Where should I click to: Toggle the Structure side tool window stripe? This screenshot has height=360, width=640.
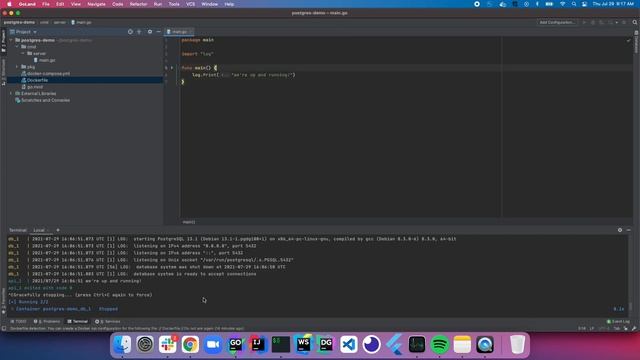[x=3, y=72]
